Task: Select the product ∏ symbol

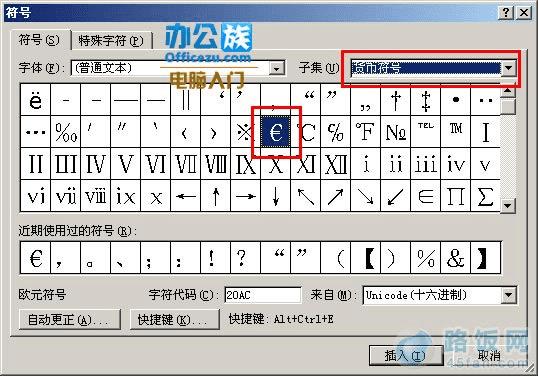Action: tap(456, 196)
